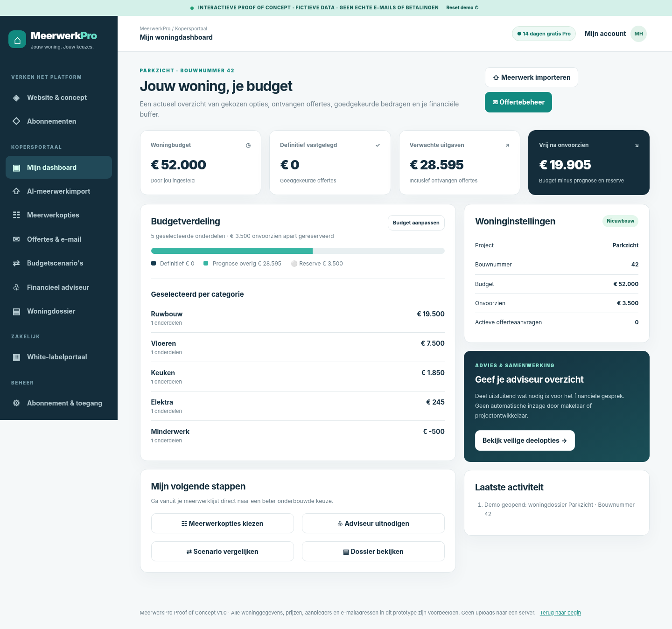Click the checkmark icon on Definitief vastgelegd card
Image resolution: width=672 pixels, height=629 pixels.
(x=378, y=145)
